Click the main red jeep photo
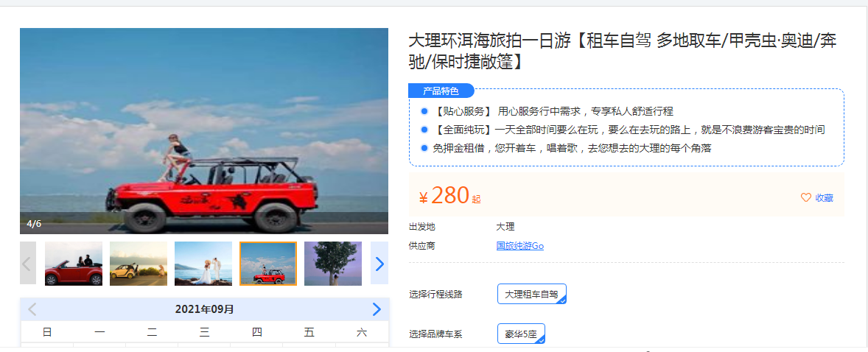The height and width of the screenshot is (352, 868). [x=204, y=131]
